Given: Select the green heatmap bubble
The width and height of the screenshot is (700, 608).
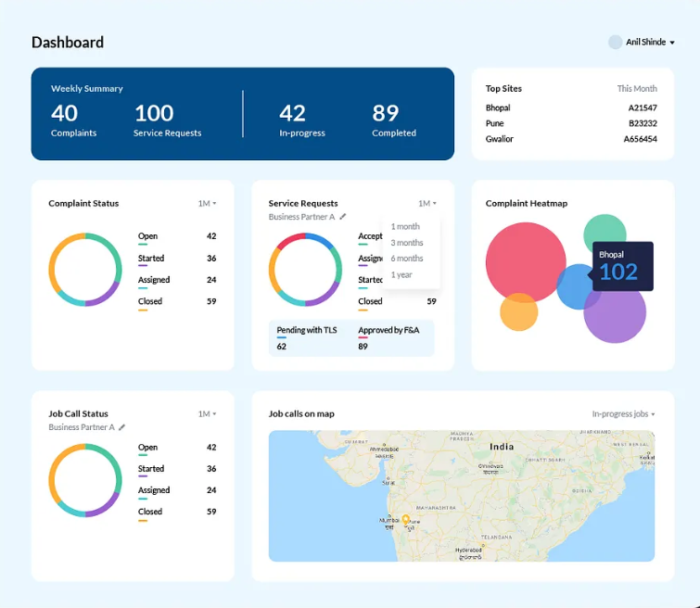Looking at the screenshot, I should coord(605,232).
